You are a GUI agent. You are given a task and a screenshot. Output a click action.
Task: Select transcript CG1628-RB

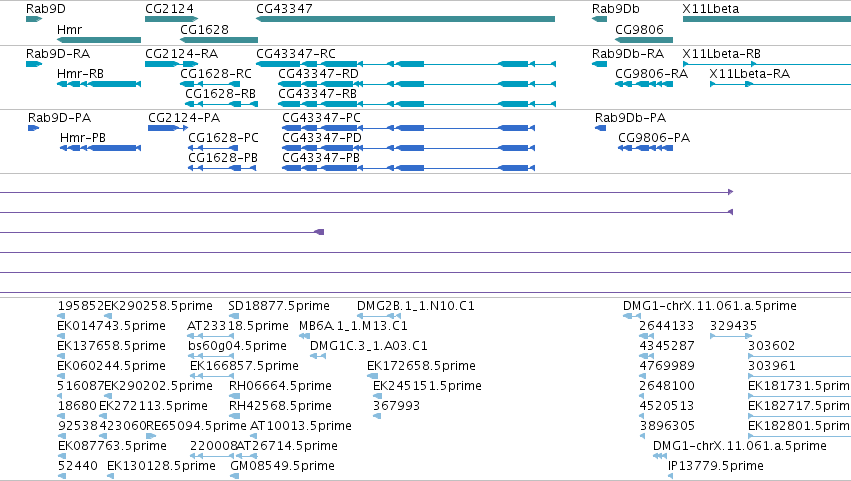pyautogui.click(x=220, y=94)
